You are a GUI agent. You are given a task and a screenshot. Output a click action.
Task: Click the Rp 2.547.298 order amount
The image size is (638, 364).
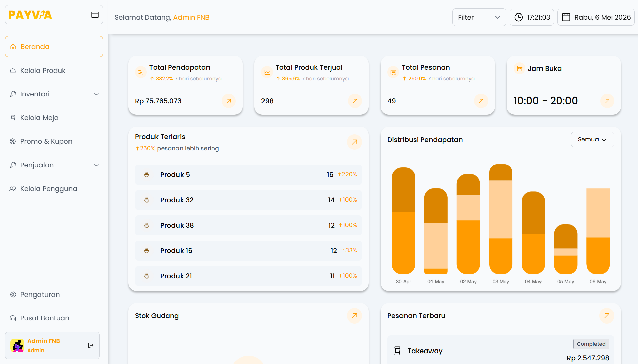coord(588,358)
